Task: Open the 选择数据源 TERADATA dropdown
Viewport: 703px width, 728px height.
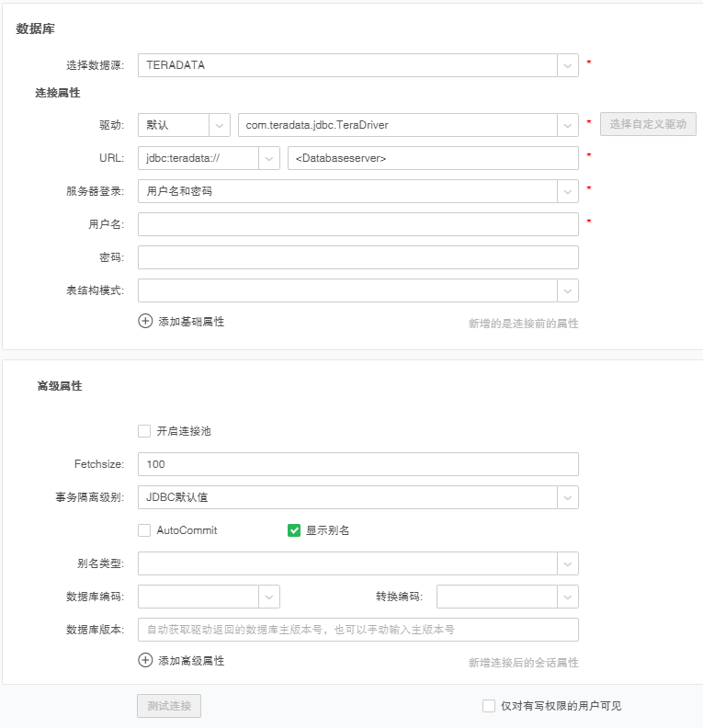Action: point(567,65)
